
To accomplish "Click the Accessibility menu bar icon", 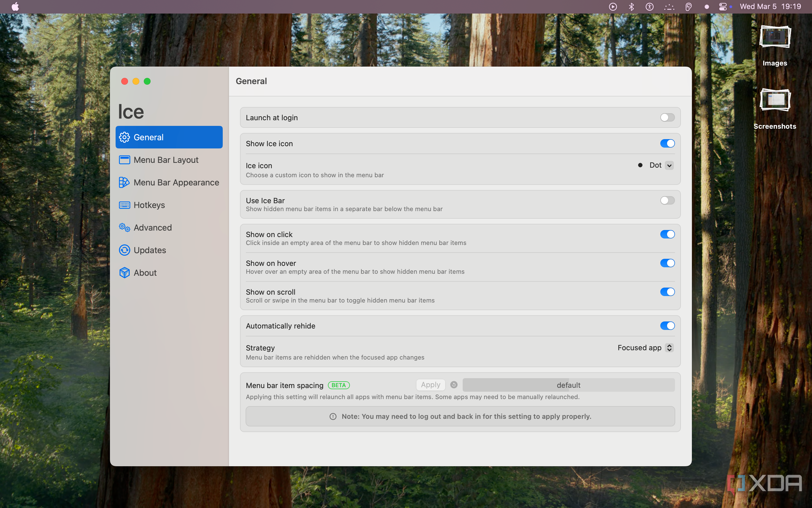I will click(650, 7).
